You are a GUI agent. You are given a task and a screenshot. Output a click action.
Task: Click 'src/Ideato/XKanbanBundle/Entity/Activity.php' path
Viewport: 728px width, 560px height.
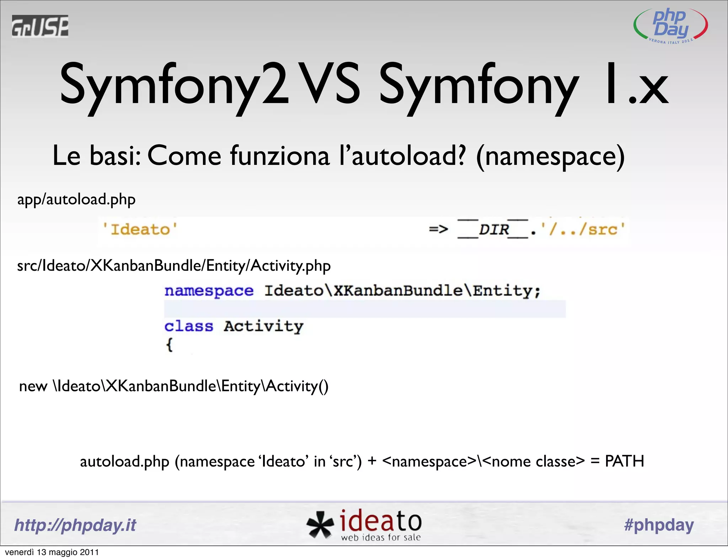click(174, 266)
